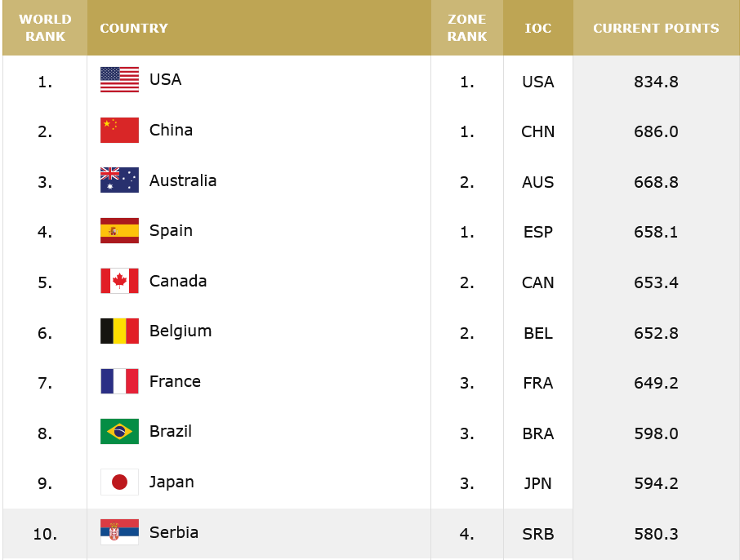Click the USA flag icon
This screenshot has height=560, width=740.
click(119, 80)
